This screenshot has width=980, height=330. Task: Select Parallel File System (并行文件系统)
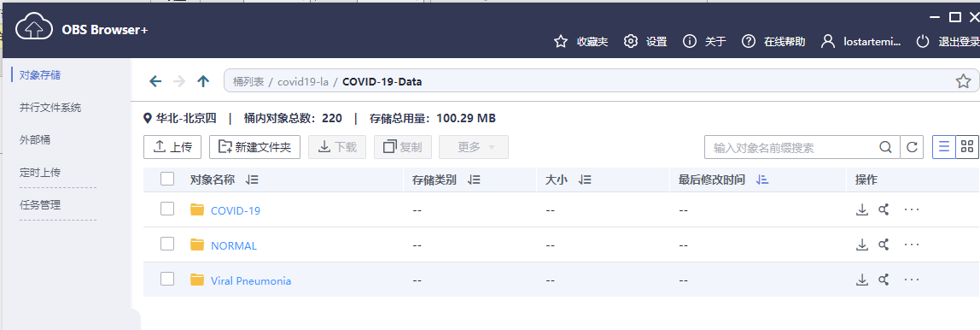50,108
